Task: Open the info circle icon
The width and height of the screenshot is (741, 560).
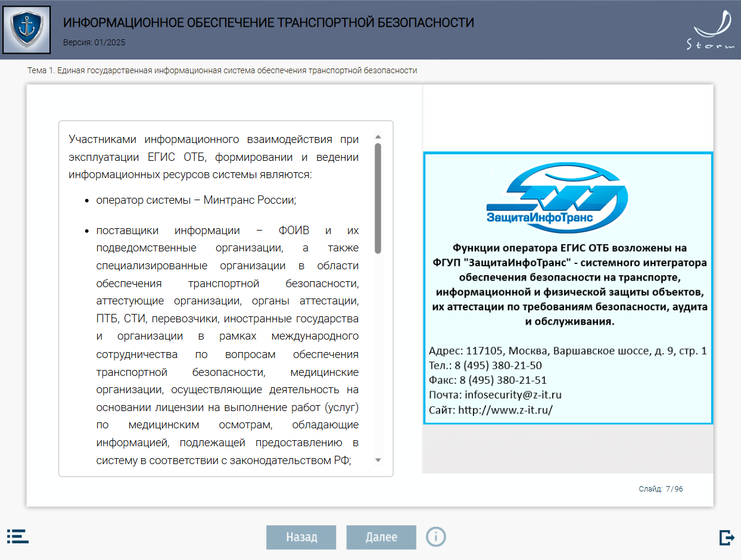Action: pyautogui.click(x=436, y=537)
